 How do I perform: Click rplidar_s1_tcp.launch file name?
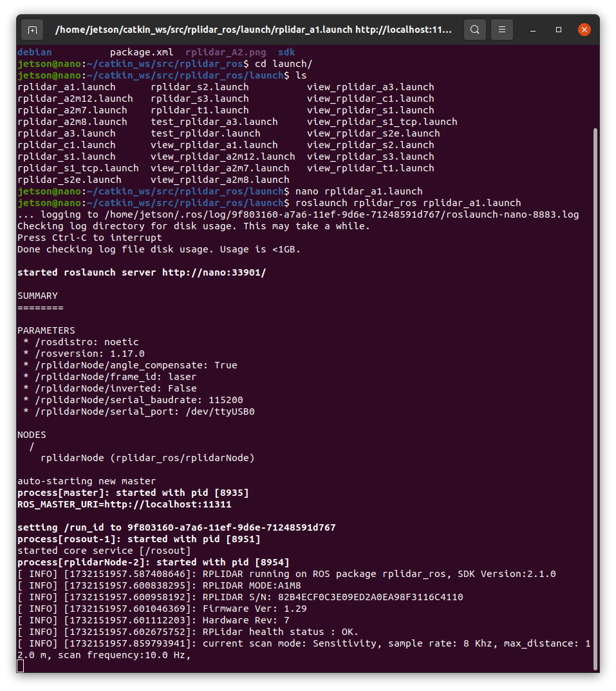tap(78, 168)
